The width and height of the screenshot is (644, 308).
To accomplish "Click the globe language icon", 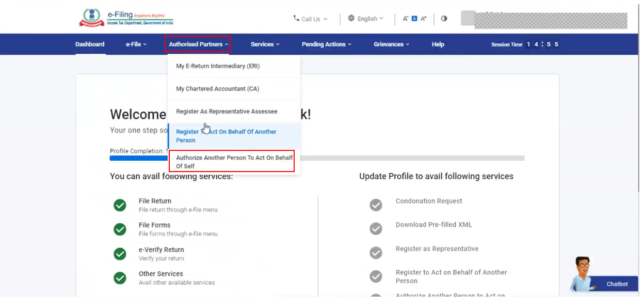I will 351,18.
